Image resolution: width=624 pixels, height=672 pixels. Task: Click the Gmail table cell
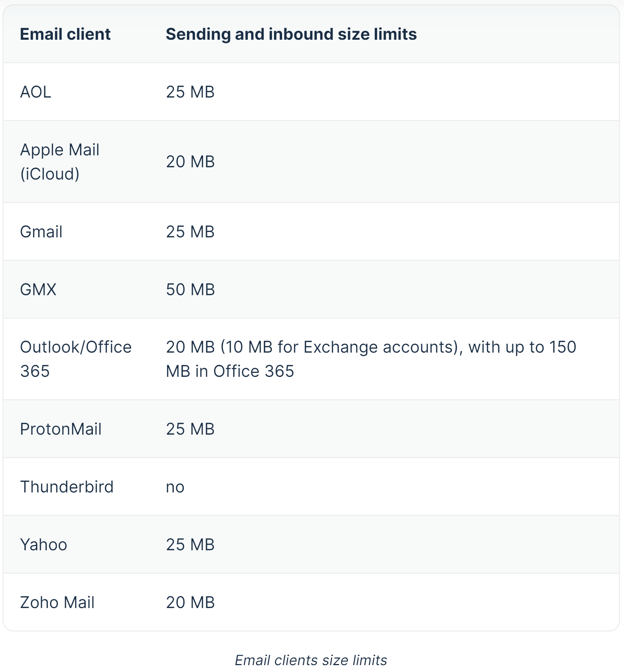click(x=41, y=232)
